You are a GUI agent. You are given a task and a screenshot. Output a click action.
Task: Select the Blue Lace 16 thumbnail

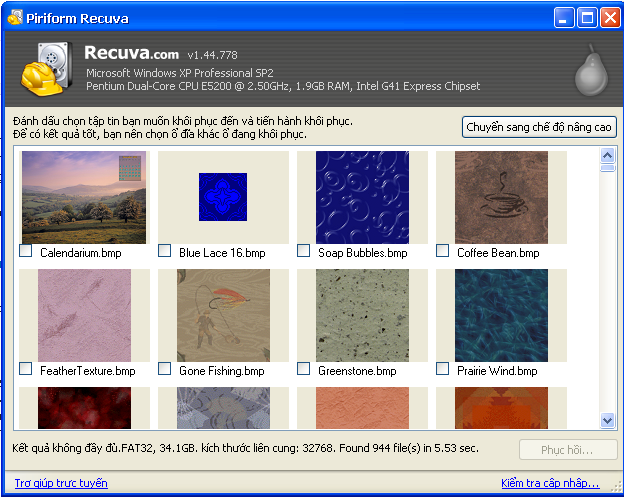[223, 197]
